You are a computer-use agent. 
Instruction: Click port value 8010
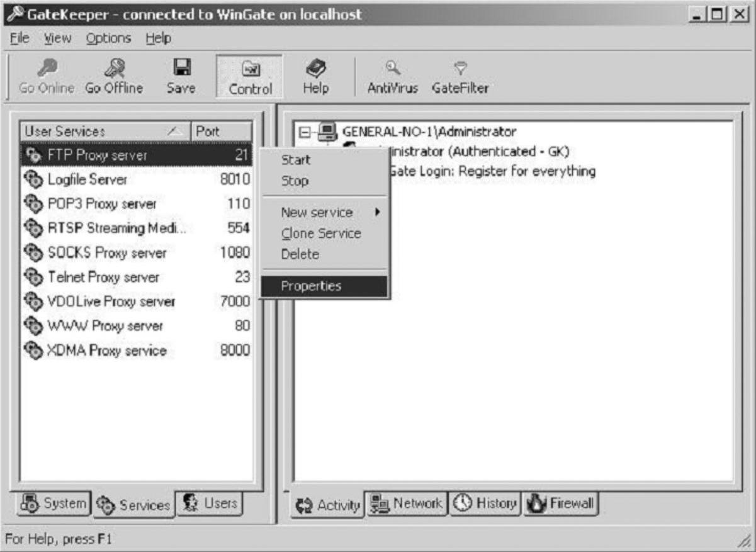click(235, 179)
